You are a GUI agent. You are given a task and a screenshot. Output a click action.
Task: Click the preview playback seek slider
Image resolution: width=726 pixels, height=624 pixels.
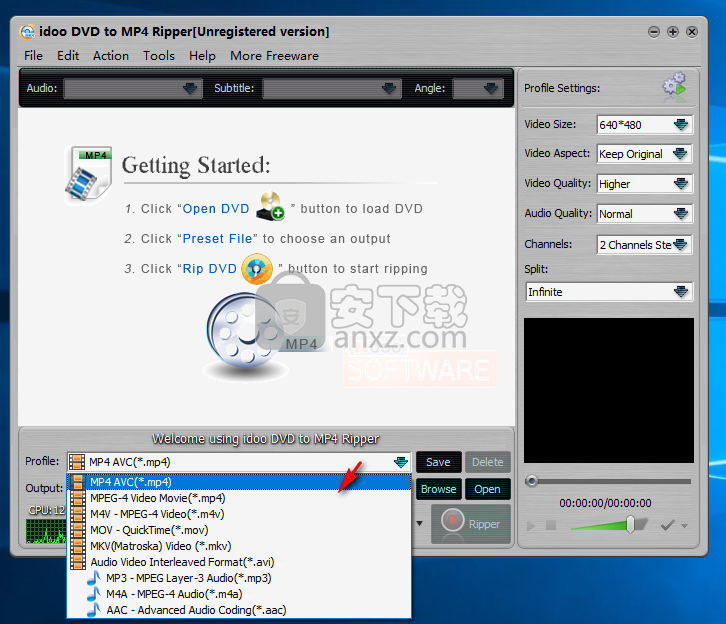pyautogui.click(x=608, y=481)
